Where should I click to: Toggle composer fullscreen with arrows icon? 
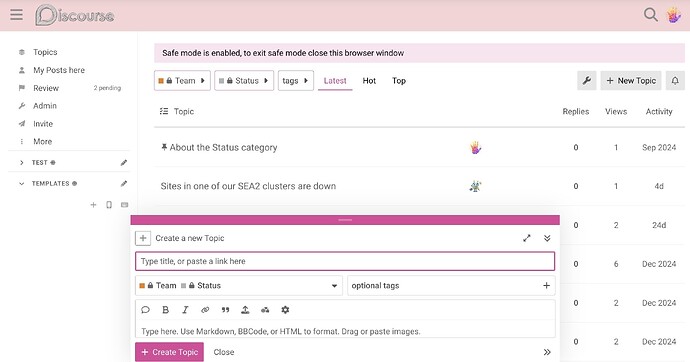(527, 238)
